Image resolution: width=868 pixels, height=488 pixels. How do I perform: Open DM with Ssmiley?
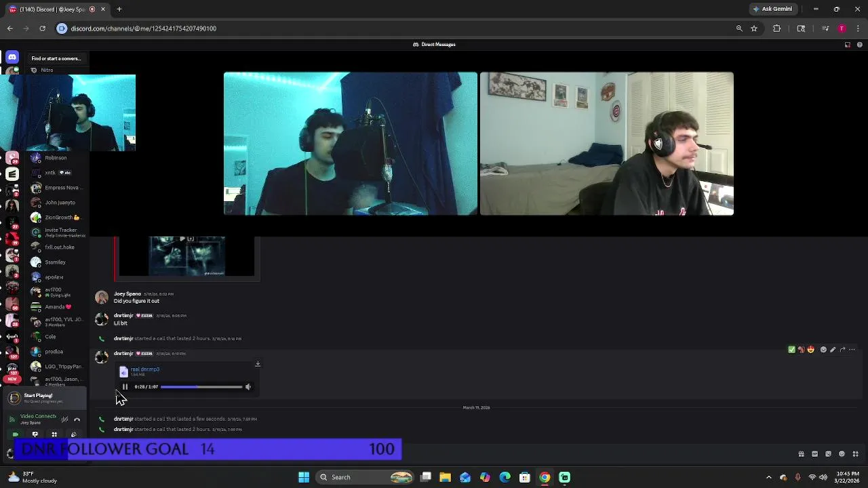click(x=57, y=262)
